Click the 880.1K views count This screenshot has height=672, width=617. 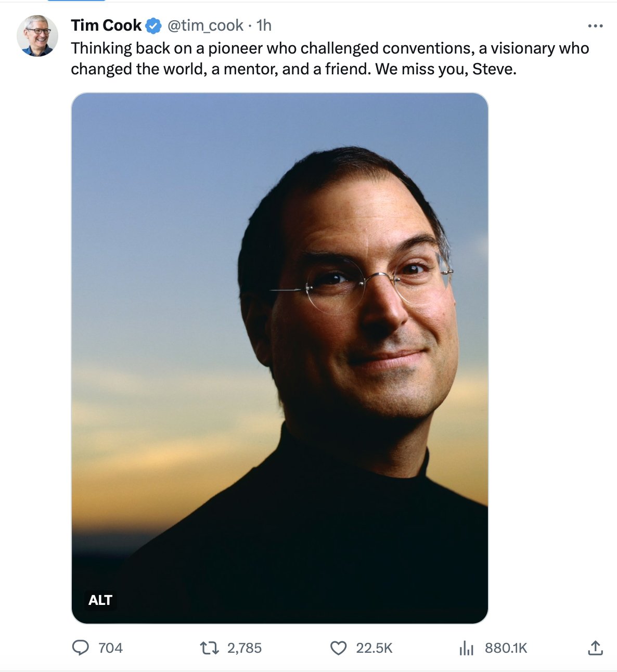tap(506, 648)
